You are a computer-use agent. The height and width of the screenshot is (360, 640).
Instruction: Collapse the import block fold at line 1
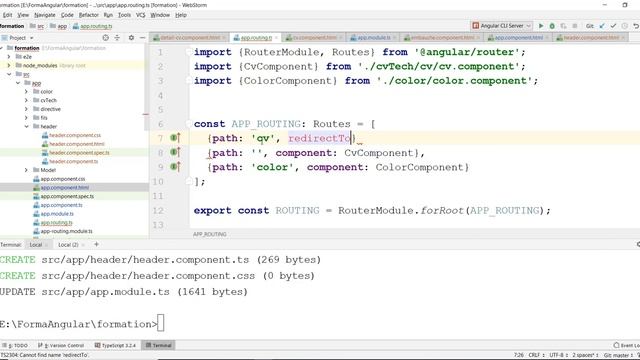click(189, 52)
